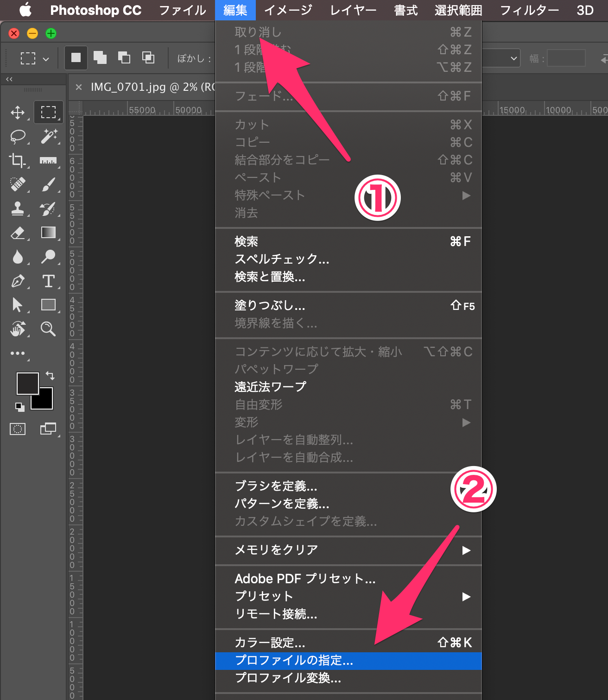Swap foreground and background colors
The image size is (608, 700).
(x=50, y=376)
